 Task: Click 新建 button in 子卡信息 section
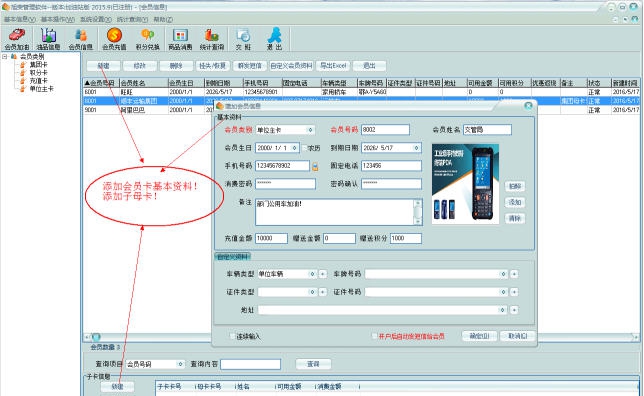click(117, 387)
